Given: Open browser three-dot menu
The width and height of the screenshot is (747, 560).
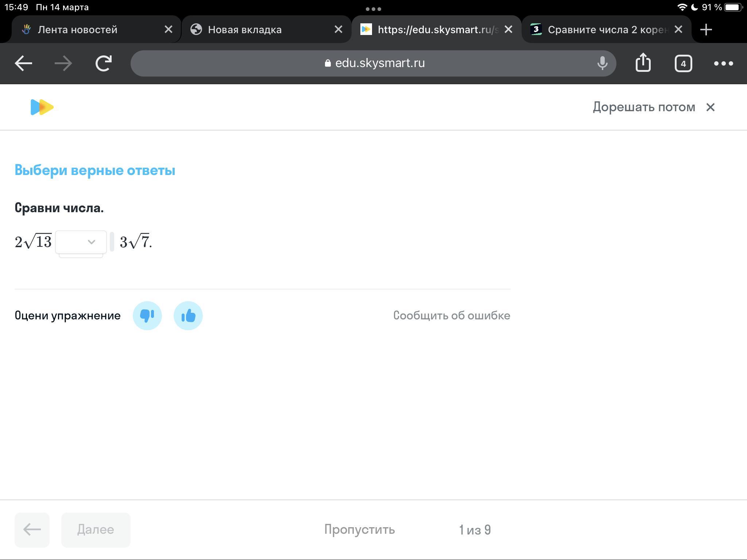Looking at the screenshot, I should click(x=723, y=63).
